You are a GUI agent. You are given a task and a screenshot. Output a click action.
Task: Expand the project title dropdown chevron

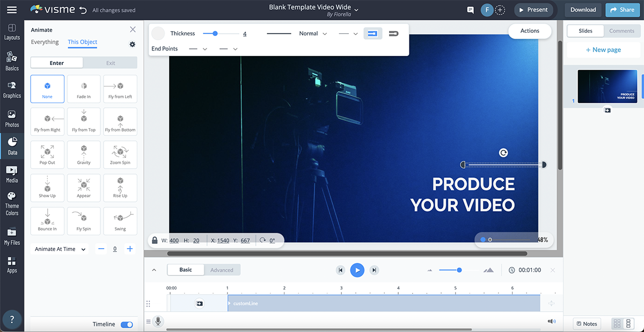(x=356, y=10)
